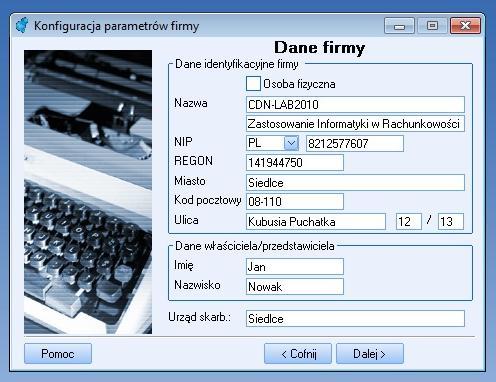
Task: Click the Kod pocztowy label
Action: click(x=207, y=200)
